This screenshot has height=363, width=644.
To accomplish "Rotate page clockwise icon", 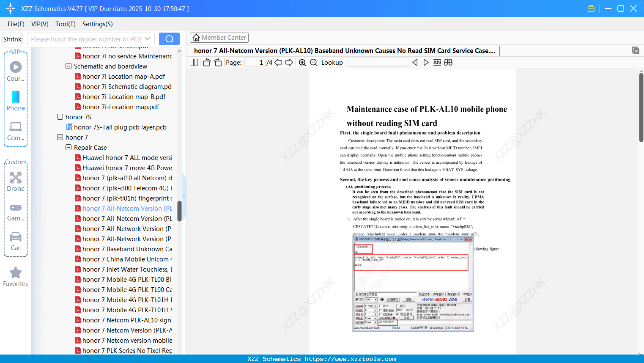I will (218, 63).
